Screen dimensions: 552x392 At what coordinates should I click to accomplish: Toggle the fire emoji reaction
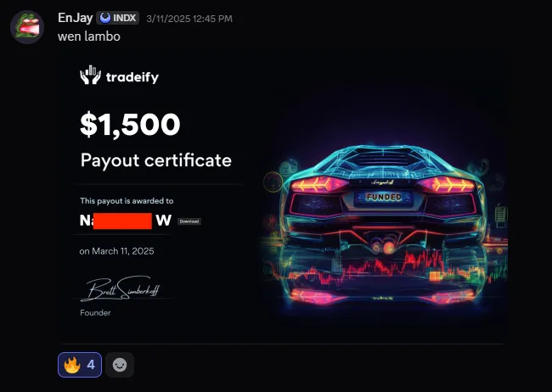[80, 365]
